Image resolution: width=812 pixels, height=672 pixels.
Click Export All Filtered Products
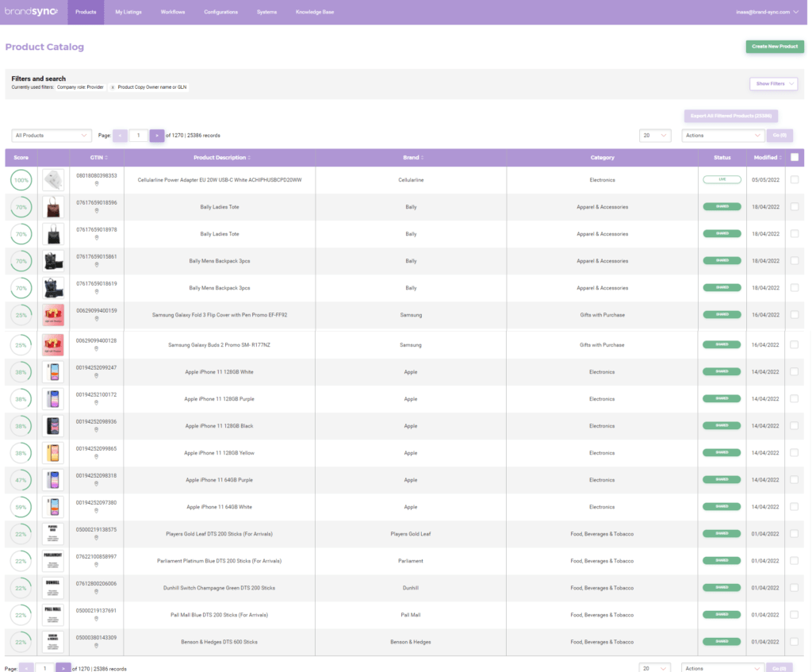(x=730, y=116)
